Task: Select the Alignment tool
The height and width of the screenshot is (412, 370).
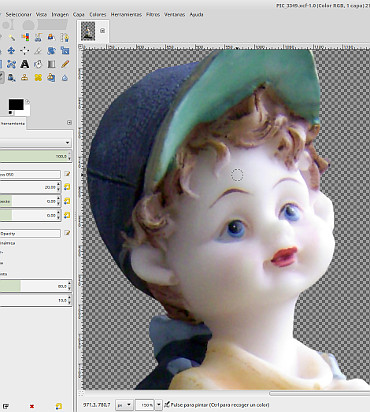Action: tap(25, 50)
